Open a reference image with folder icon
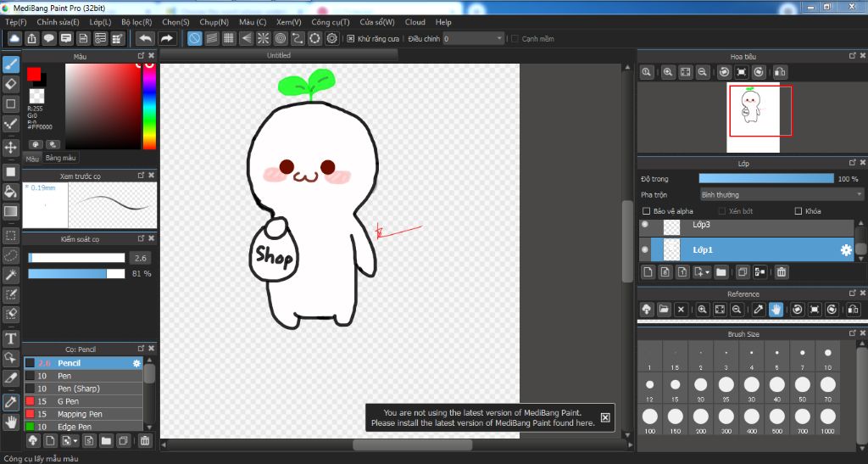This screenshot has width=868, height=464. point(664,310)
